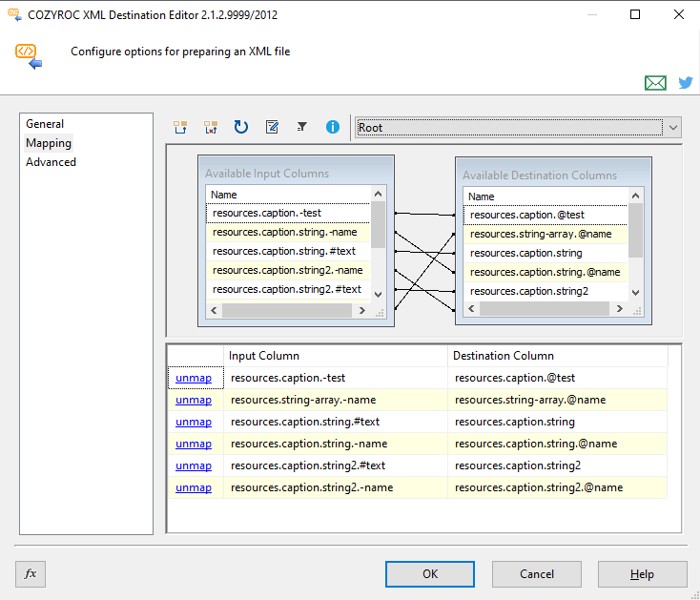Click destination columns scroll right arrow

click(620, 308)
